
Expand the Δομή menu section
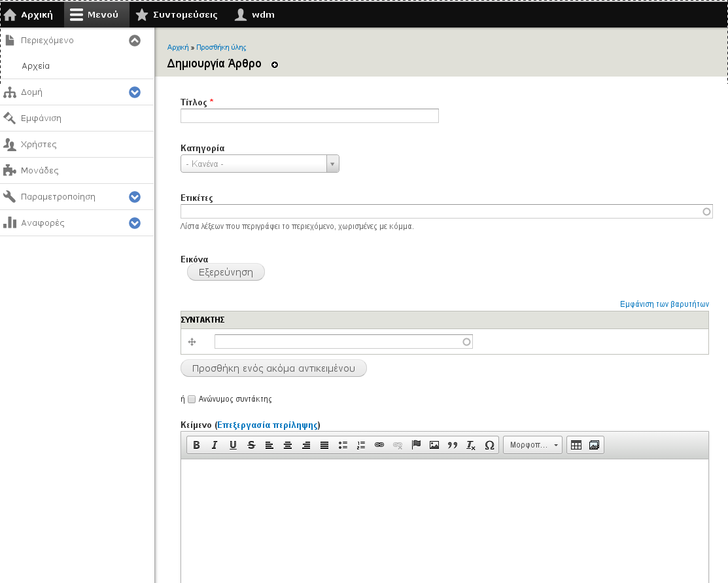pyautogui.click(x=135, y=92)
